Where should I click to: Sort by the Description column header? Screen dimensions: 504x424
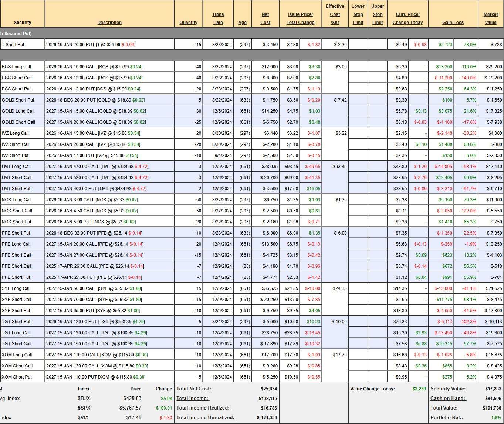click(109, 23)
